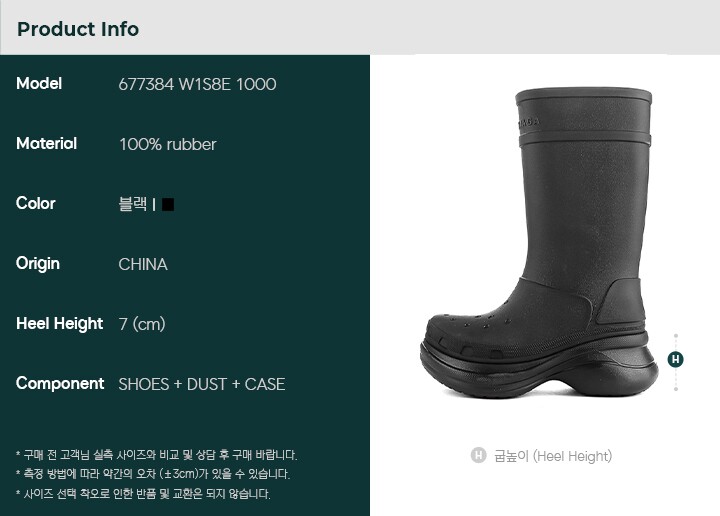Screen dimensions: 720x516
Task: Select the model number 677384 W1S8E 1000
Action: pyautogui.click(x=197, y=84)
